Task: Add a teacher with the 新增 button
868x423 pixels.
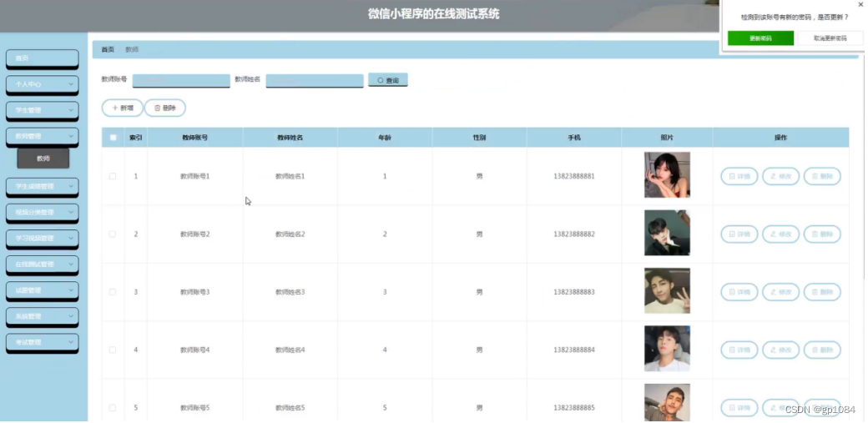Action: point(123,108)
